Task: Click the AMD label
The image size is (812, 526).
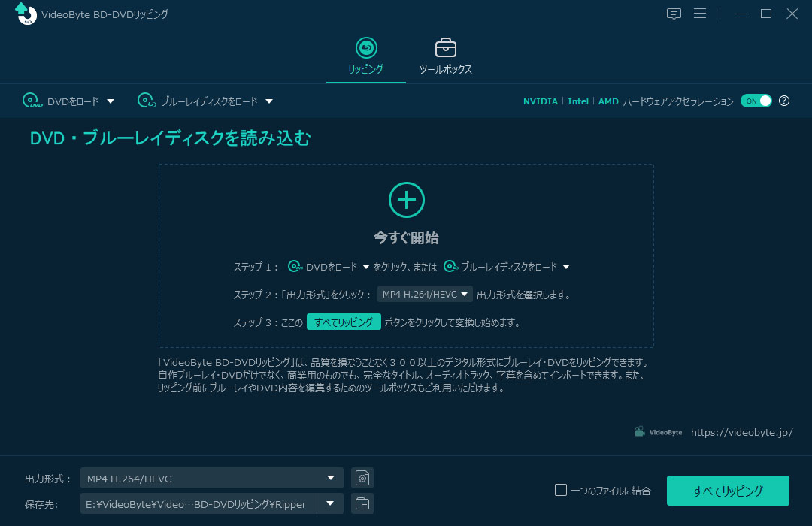Action: [608, 101]
